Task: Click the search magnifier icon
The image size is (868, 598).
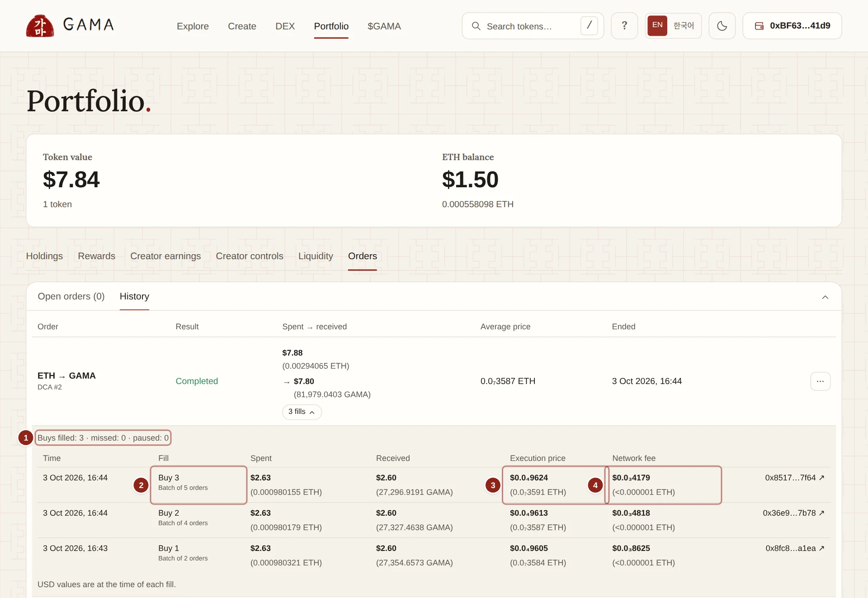Action: (x=476, y=26)
